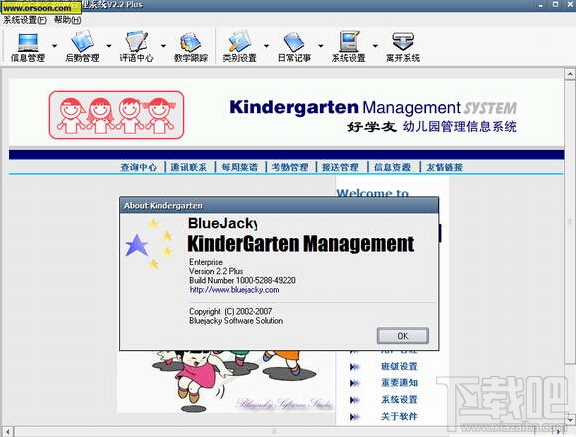The image size is (576, 437).
Task: Expand dropdown arrow next to 系统设置 toolbar
Action: click(375, 46)
